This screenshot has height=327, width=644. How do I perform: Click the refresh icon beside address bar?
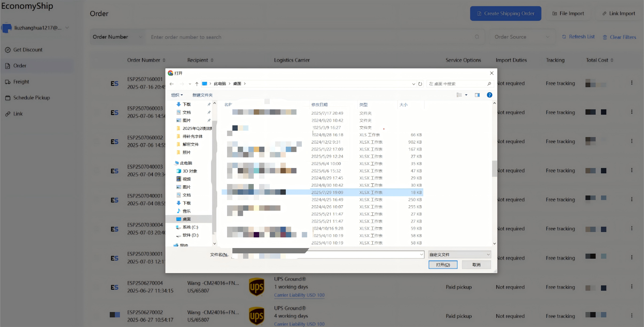[x=420, y=84]
